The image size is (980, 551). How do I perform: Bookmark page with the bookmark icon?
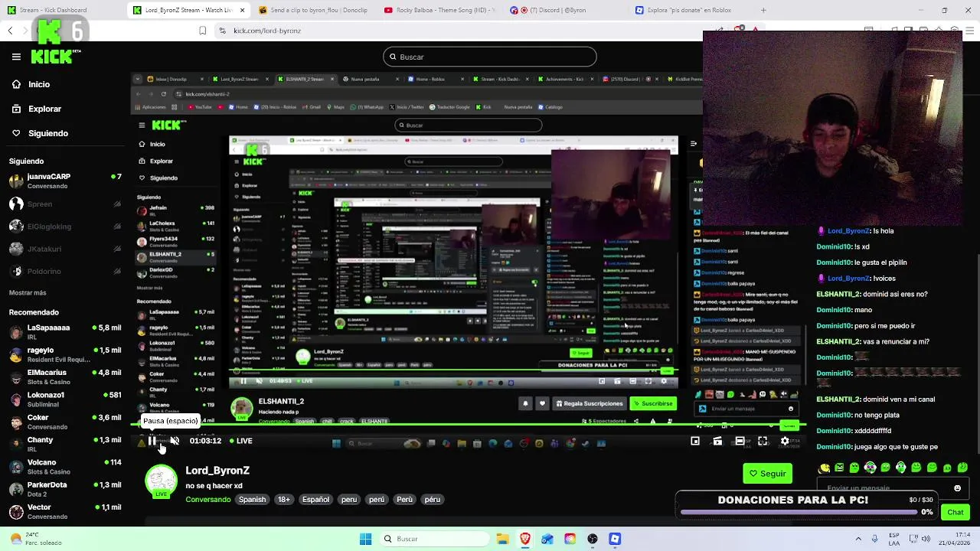(202, 31)
